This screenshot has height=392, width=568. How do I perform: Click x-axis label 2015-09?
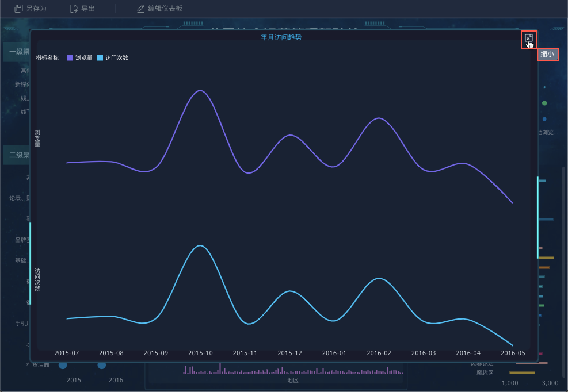click(x=156, y=353)
